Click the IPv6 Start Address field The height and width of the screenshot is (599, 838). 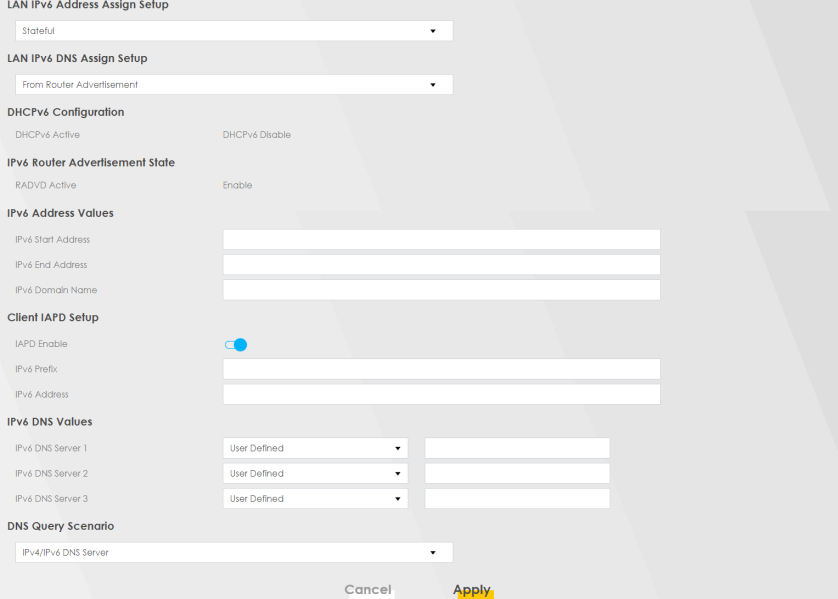pos(441,240)
